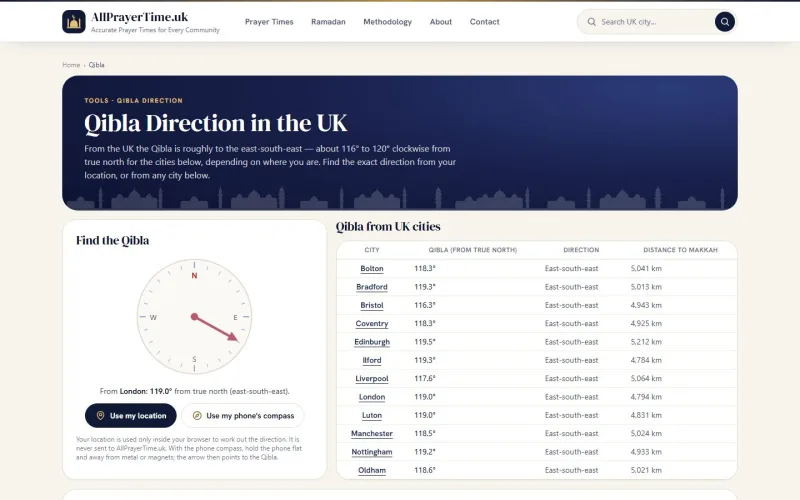
Task: Click the Qibla compass dial
Action: (194, 316)
